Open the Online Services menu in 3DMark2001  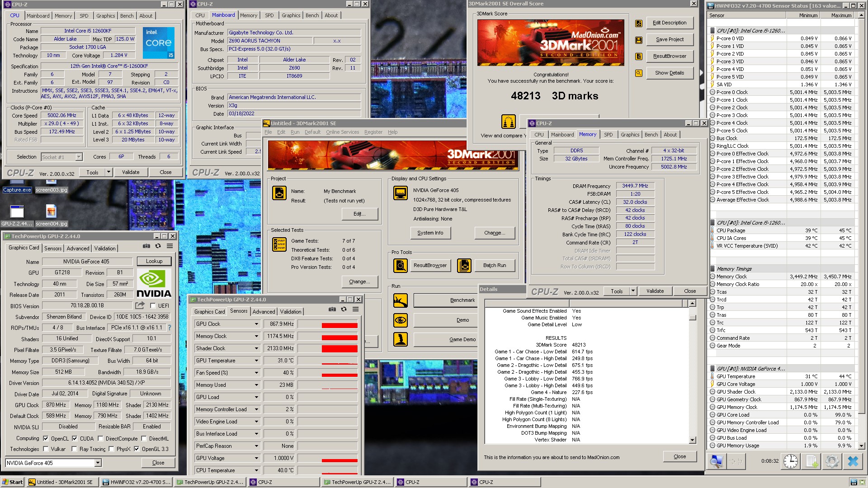click(342, 132)
